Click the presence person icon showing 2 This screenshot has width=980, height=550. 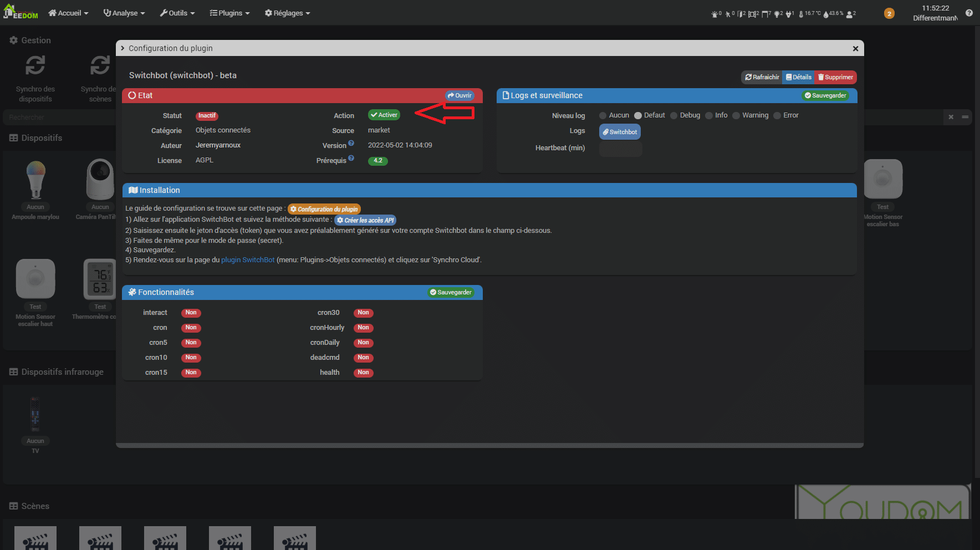tap(850, 13)
